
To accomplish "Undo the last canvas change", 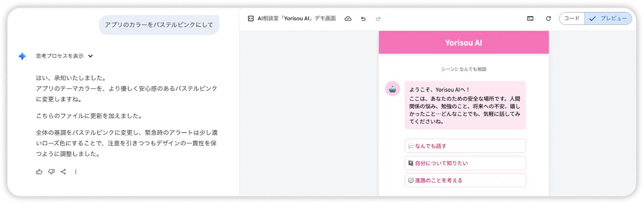I will pos(363,18).
